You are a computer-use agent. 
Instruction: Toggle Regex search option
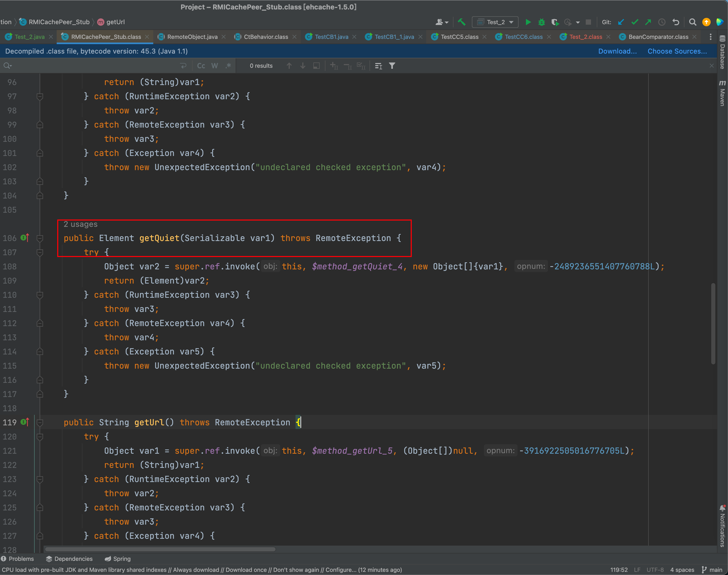click(228, 66)
